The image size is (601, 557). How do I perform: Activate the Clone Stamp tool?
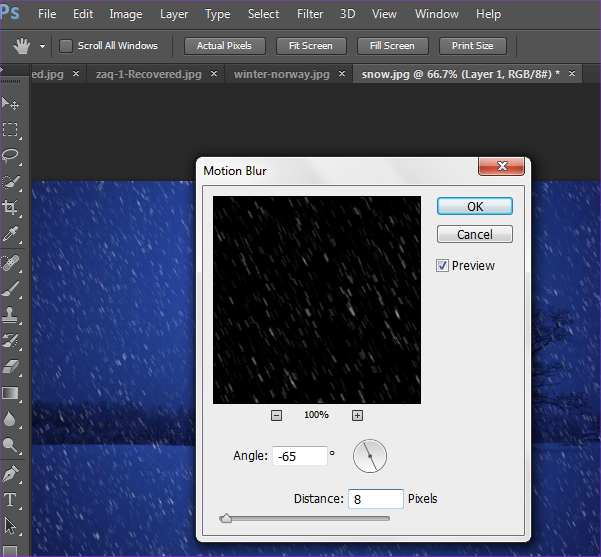coord(11,314)
